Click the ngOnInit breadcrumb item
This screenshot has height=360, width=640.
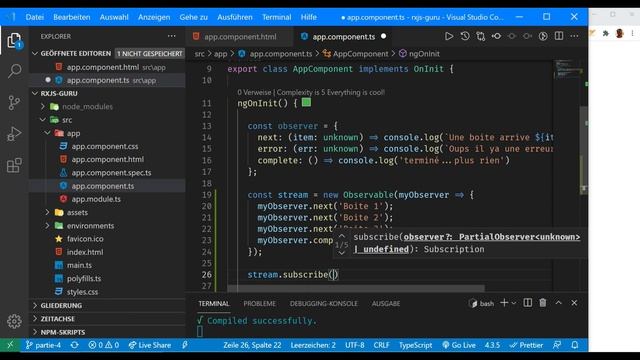click(419, 53)
